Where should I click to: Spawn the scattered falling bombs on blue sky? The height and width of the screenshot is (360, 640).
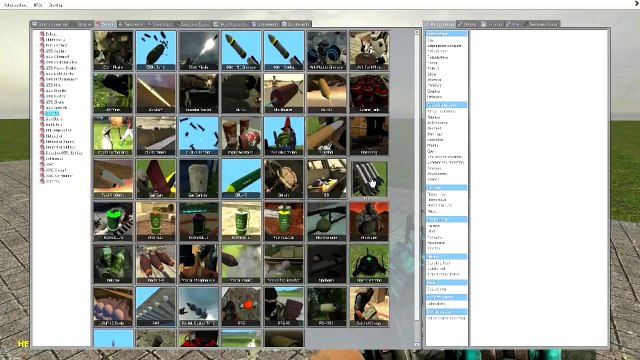pyautogui.click(x=198, y=136)
